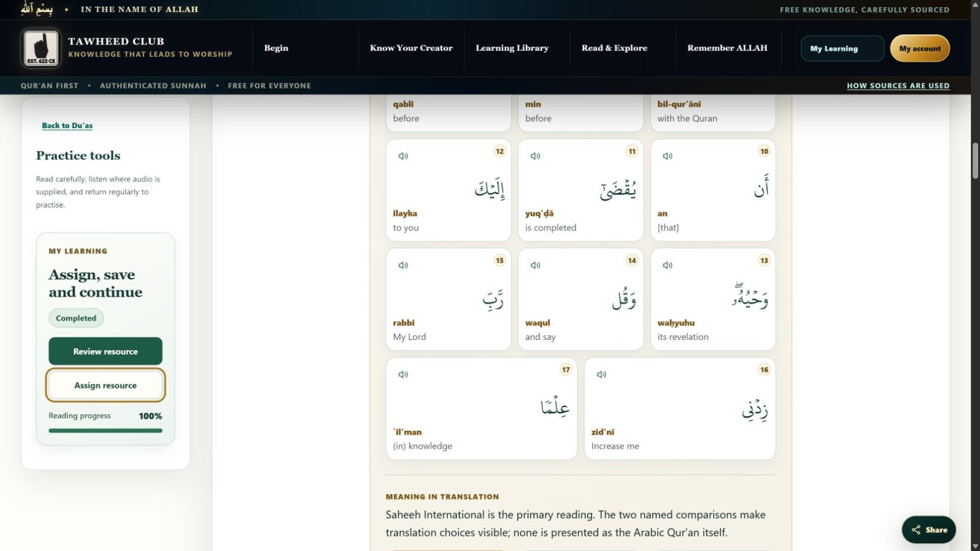Click the translation "its revelation"

683,337
